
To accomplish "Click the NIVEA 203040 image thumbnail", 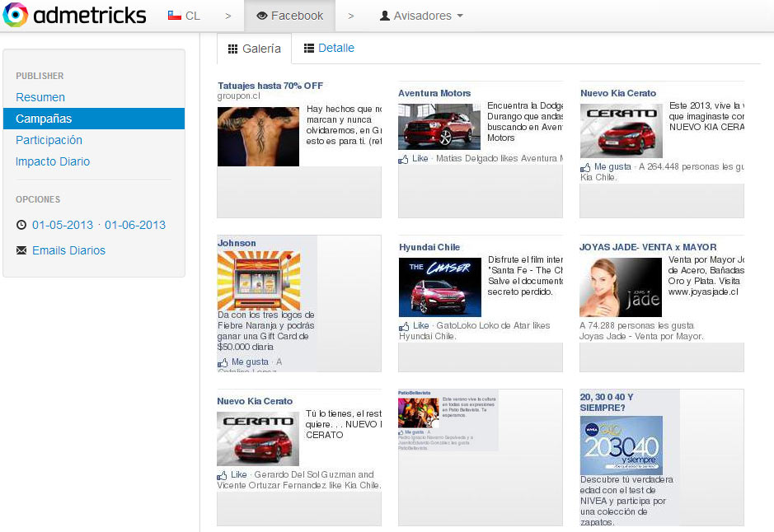I will (x=622, y=446).
